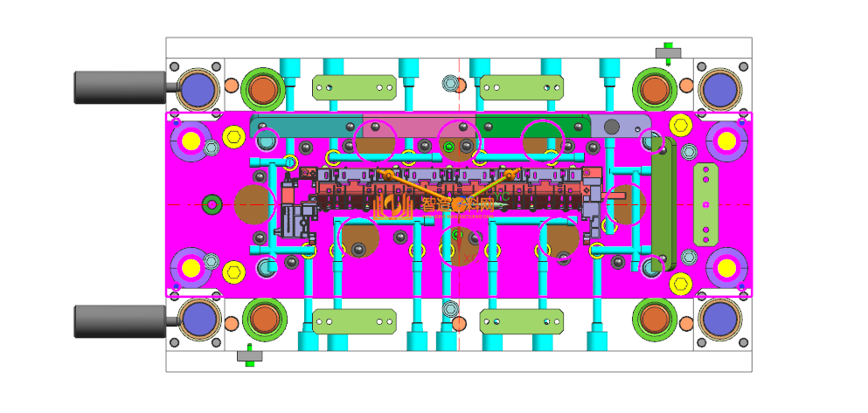Click the orange watermark logo in the center
Image resolution: width=868 pixels, height=413 pixels.
pos(393,208)
